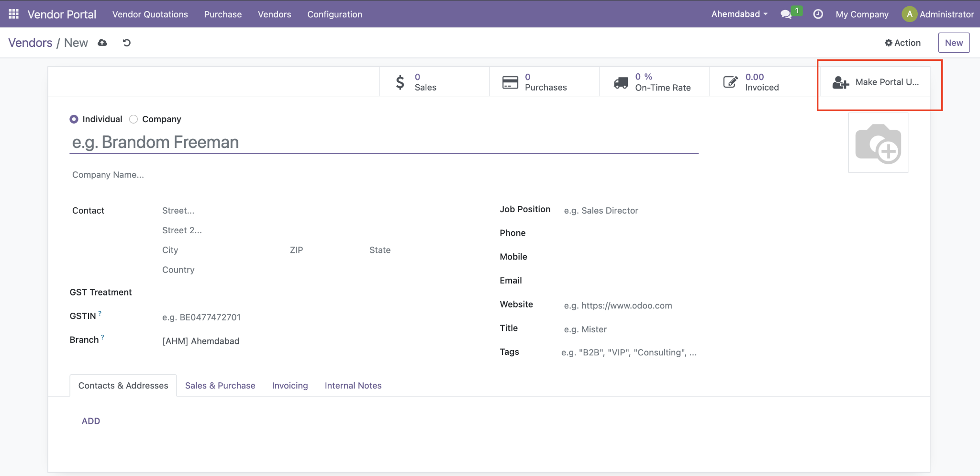Open the apps grid menu icon
980x476 pixels.
(x=14, y=14)
